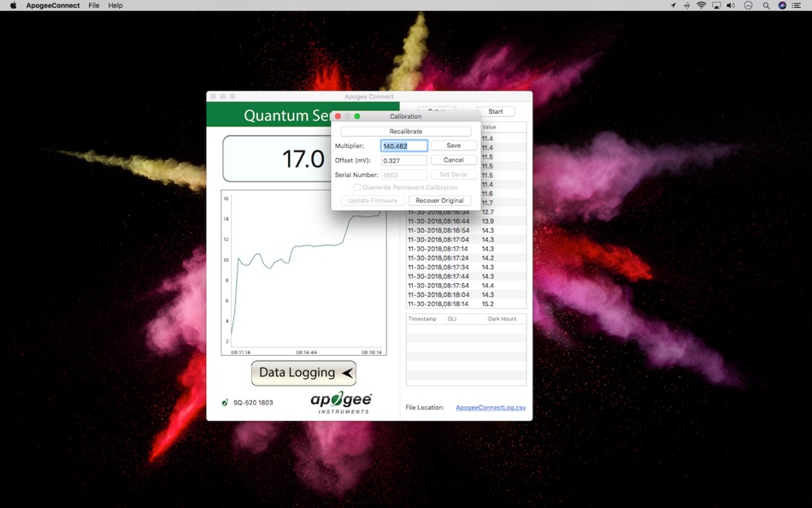Click the DLI column header

pos(452,319)
